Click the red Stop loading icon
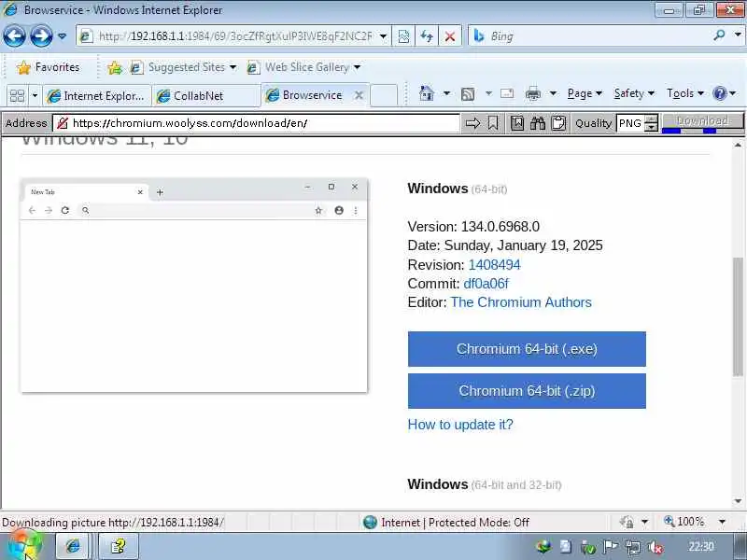Screen dimensions: 747x560 point(449,36)
